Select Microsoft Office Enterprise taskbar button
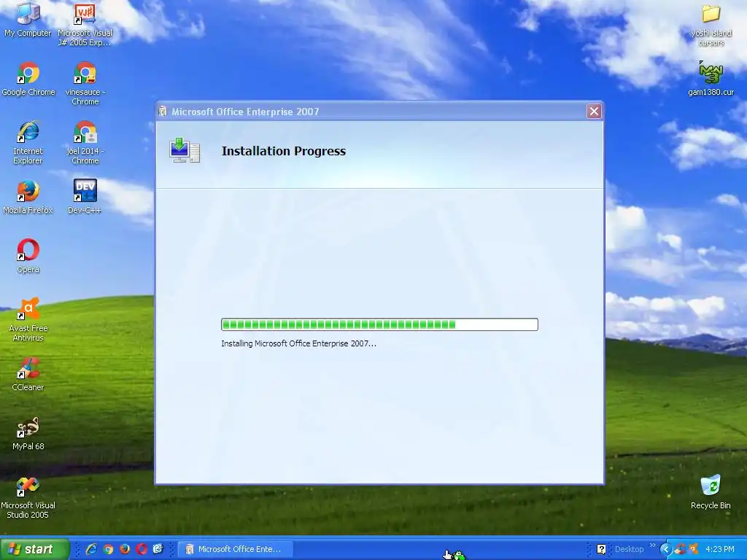 coord(236,549)
